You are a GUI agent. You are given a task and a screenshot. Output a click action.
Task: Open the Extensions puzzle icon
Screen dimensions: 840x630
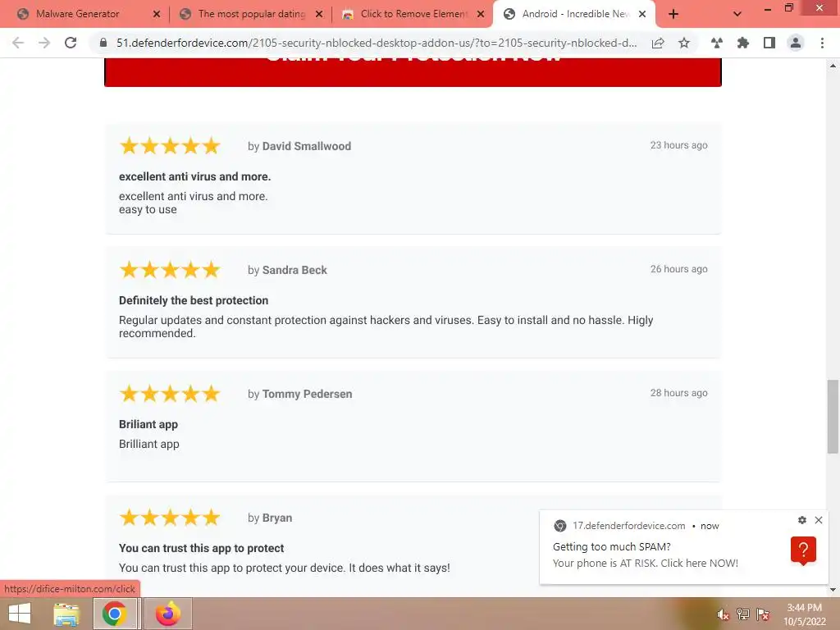point(743,43)
